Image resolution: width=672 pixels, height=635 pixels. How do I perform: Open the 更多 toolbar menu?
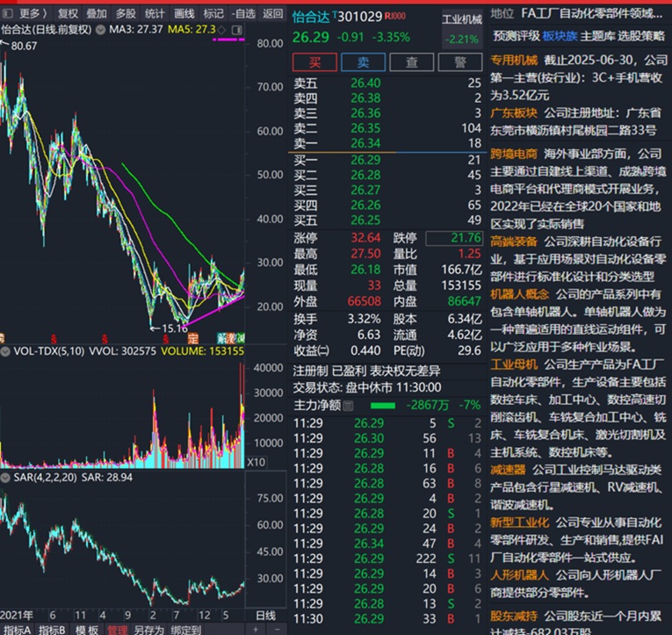coord(33,14)
